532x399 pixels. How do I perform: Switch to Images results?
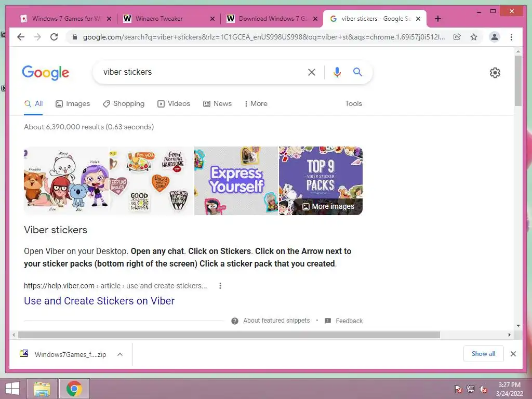(x=73, y=104)
